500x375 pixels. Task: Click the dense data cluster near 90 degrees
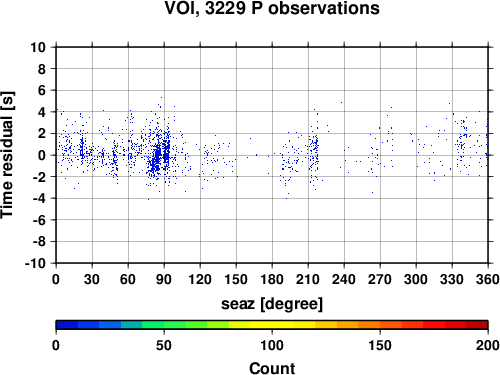[161, 156]
